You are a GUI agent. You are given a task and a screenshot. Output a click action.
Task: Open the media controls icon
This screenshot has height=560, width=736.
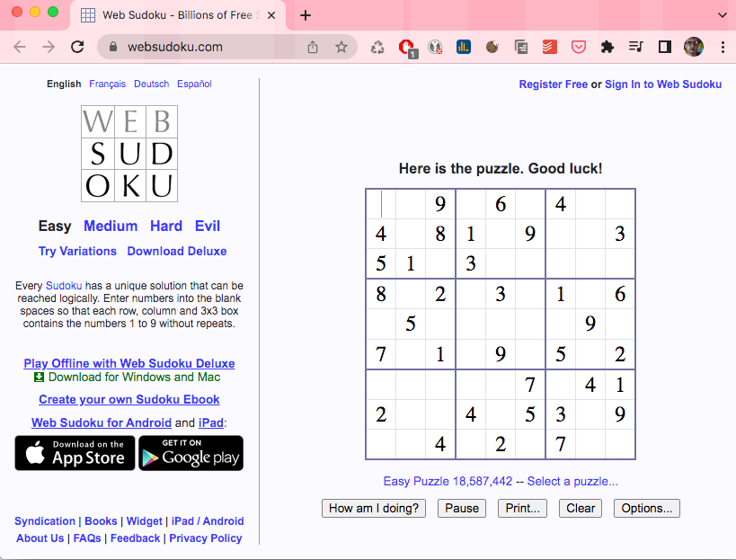pos(636,47)
